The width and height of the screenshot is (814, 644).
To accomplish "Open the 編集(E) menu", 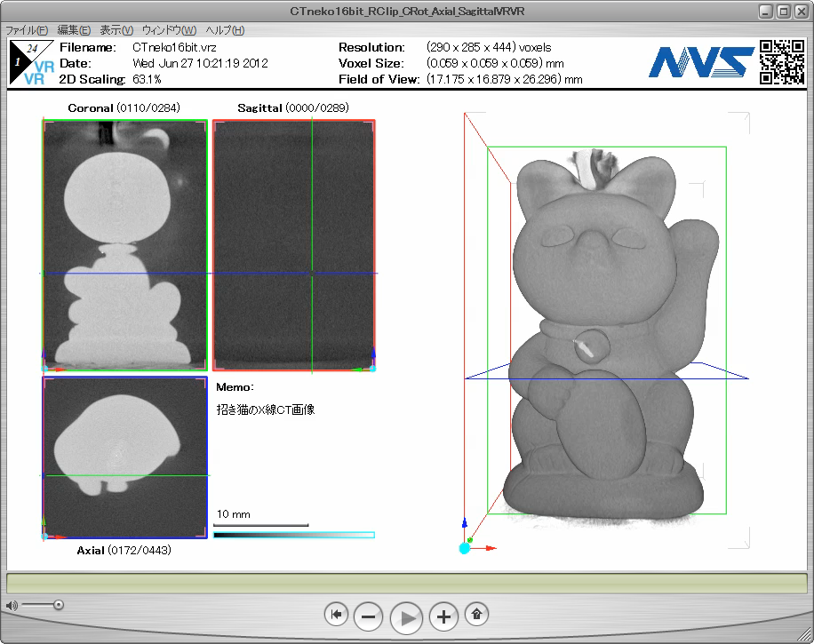I will tap(74, 30).
